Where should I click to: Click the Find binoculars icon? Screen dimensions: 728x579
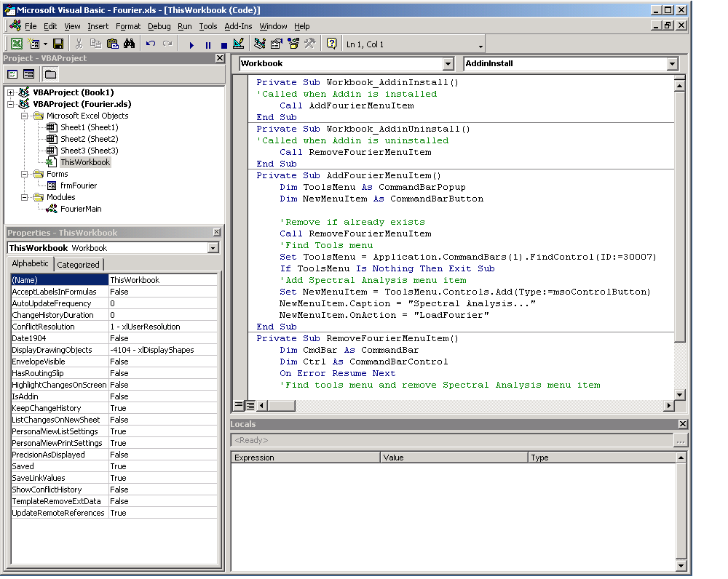pos(129,44)
